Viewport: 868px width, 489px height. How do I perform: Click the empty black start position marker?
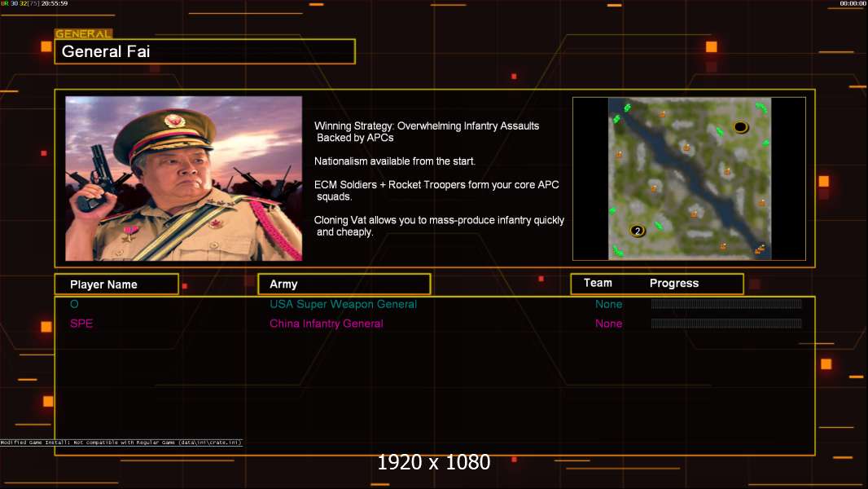pyautogui.click(x=741, y=127)
